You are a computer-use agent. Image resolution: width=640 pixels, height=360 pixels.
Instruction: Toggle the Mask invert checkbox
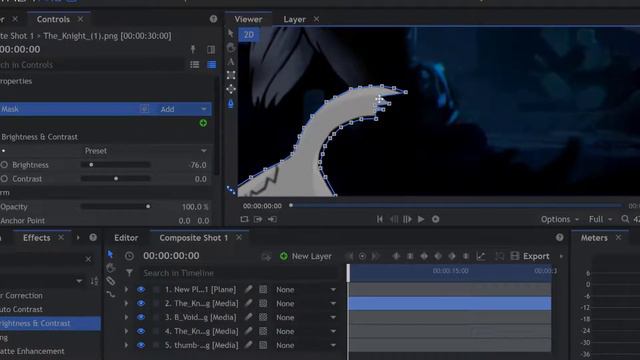[144, 109]
